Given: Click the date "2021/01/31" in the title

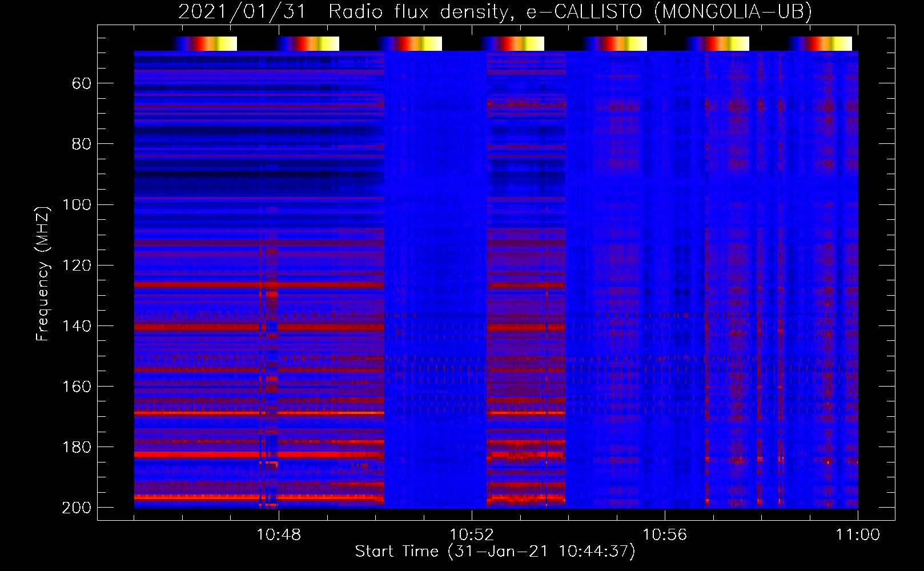Looking at the screenshot, I should [x=243, y=11].
